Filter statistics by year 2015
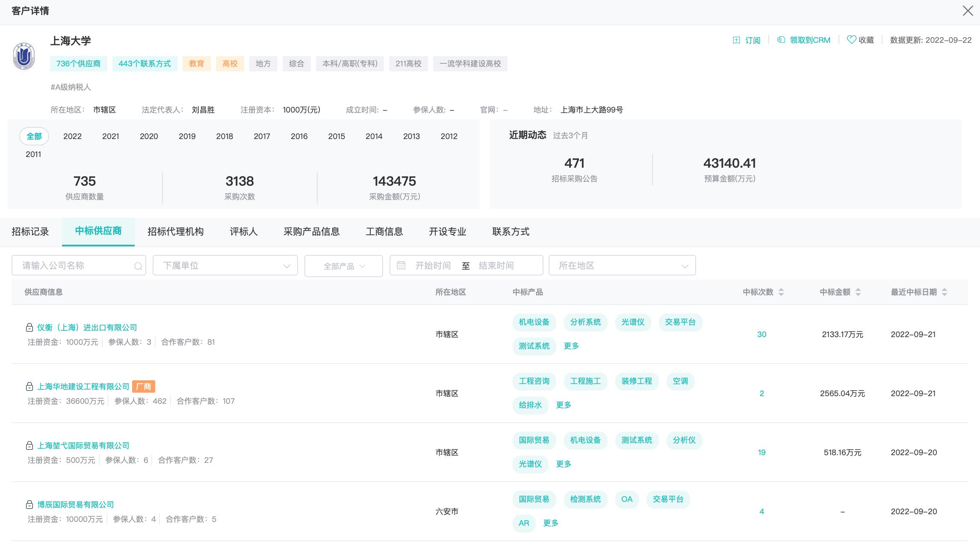 [x=337, y=136]
